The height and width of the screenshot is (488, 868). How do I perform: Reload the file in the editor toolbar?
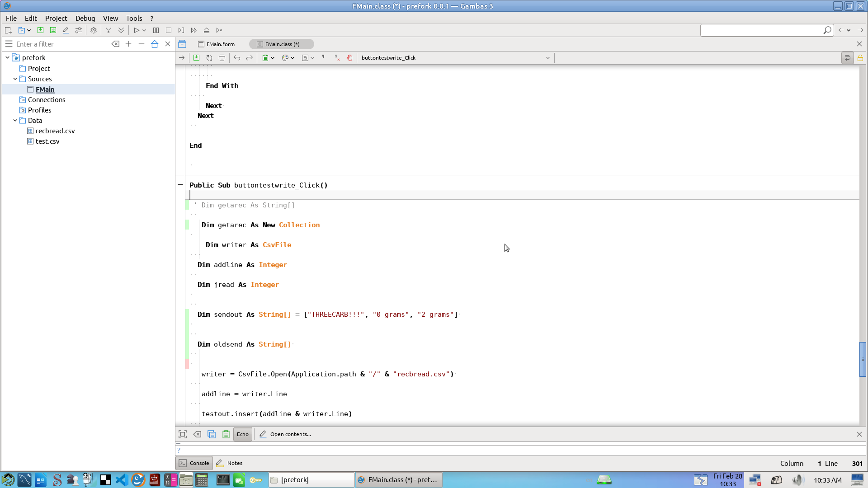pos(209,58)
